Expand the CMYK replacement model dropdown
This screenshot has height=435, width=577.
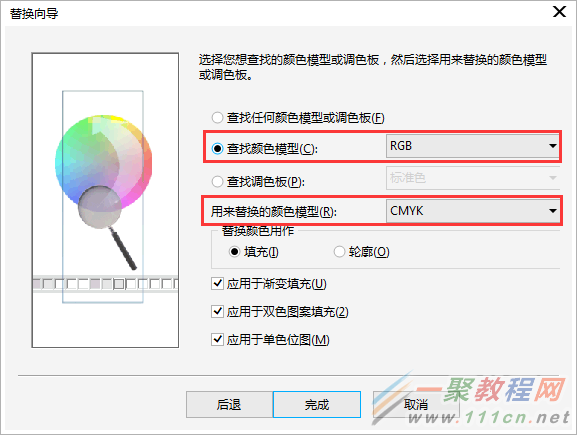pos(473,211)
